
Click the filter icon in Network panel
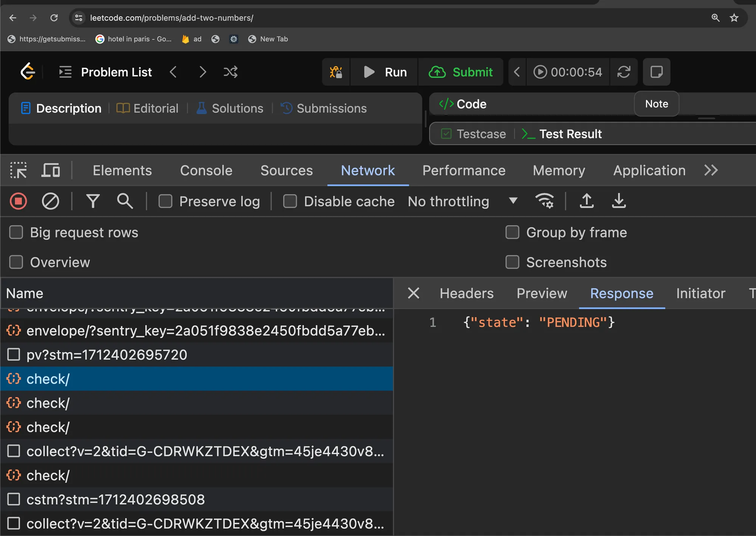click(x=92, y=201)
